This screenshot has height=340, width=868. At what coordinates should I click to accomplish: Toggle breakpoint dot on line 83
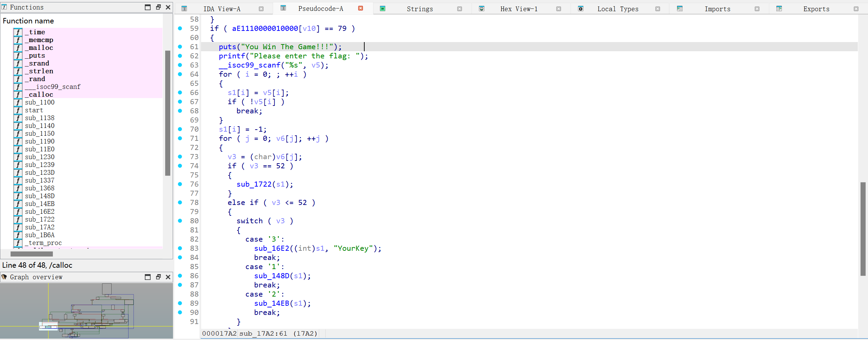click(x=180, y=248)
